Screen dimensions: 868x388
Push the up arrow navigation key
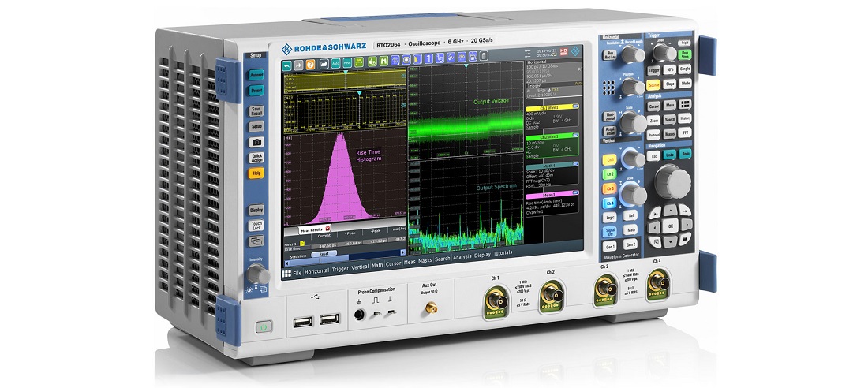(671, 210)
